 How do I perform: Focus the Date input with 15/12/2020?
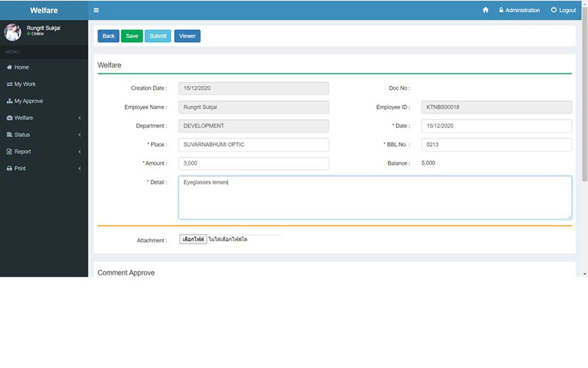click(497, 126)
